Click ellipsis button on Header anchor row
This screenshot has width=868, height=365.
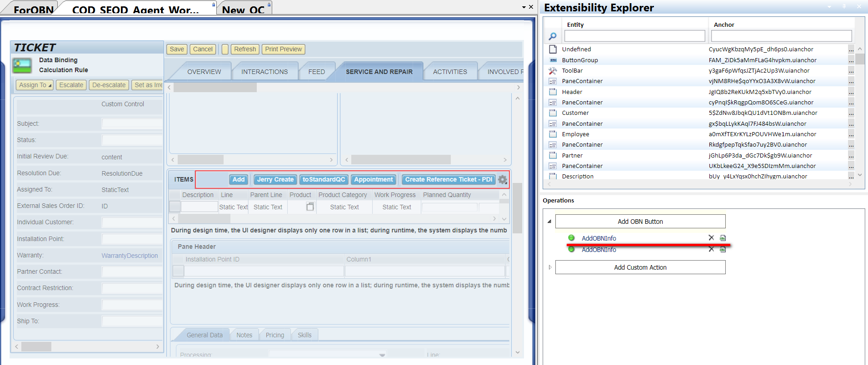851,92
